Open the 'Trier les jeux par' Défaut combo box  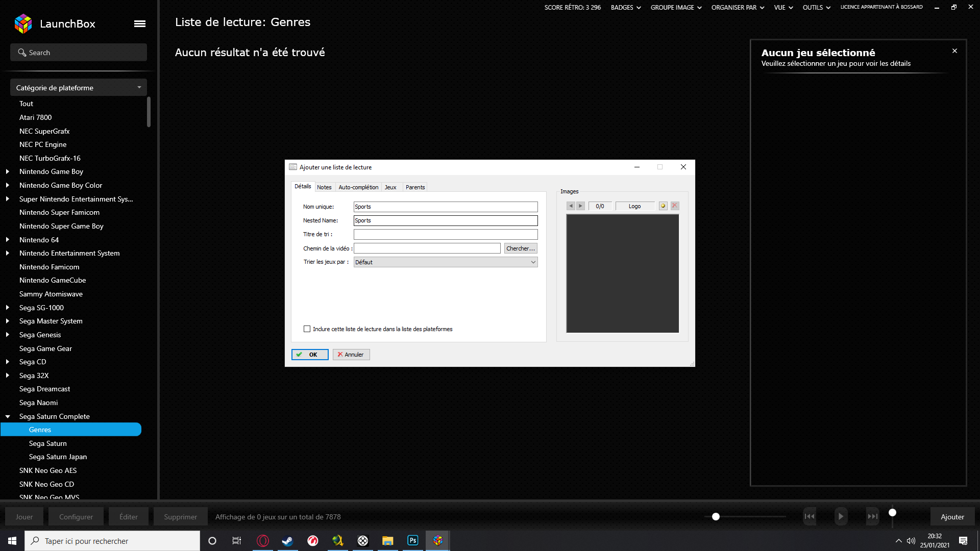pyautogui.click(x=446, y=262)
